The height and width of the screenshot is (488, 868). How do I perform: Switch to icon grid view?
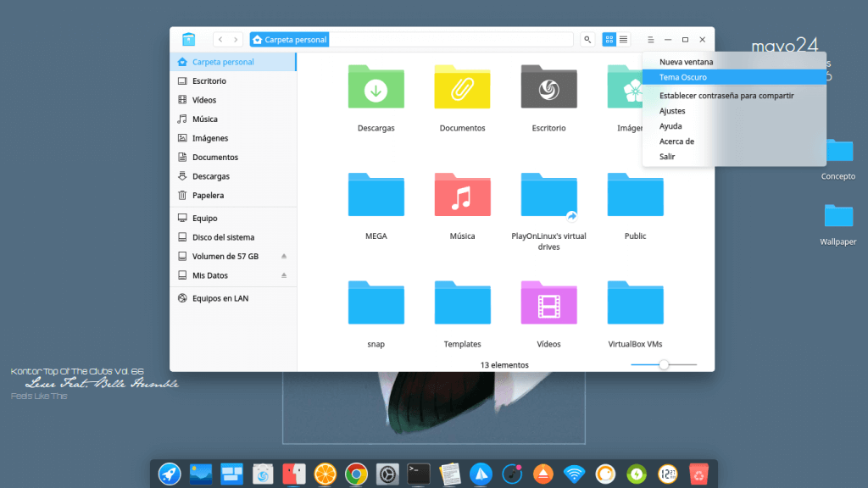pyautogui.click(x=609, y=40)
